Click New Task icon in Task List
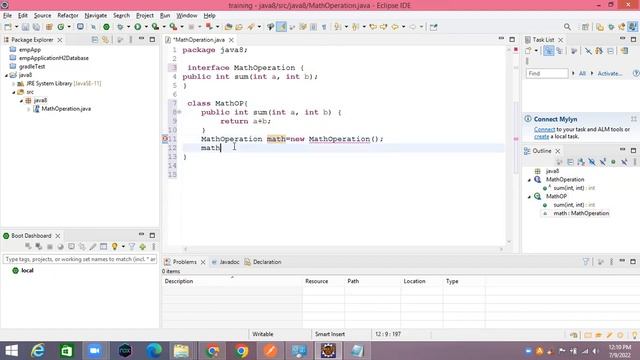This screenshot has width=640, height=360. [528, 51]
